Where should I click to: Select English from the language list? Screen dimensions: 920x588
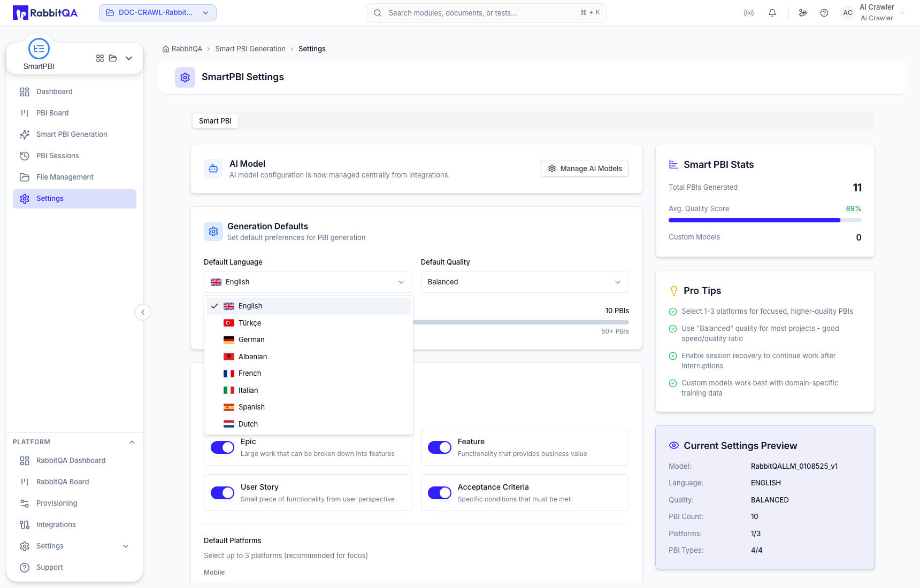[309, 306]
